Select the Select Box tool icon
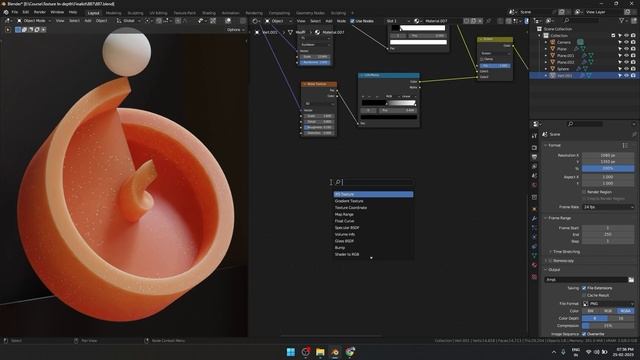The width and height of the screenshot is (640, 360). 18,29
